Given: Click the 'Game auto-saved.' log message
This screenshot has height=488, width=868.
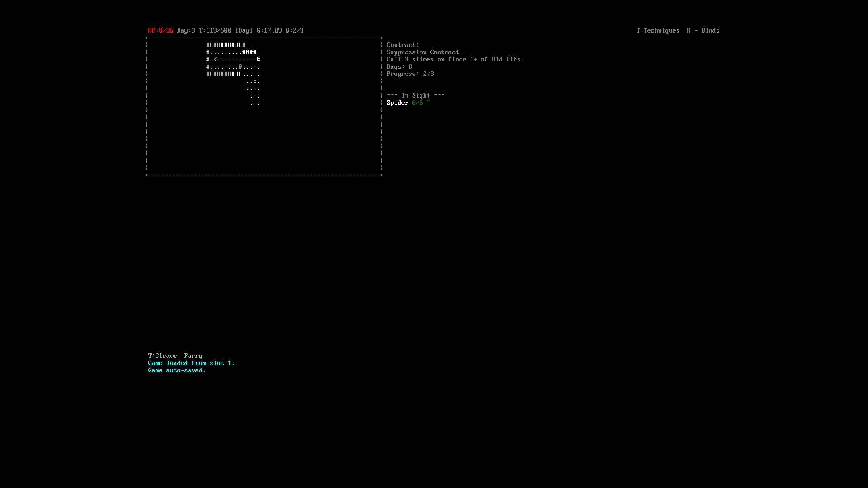Looking at the screenshot, I should (177, 370).
